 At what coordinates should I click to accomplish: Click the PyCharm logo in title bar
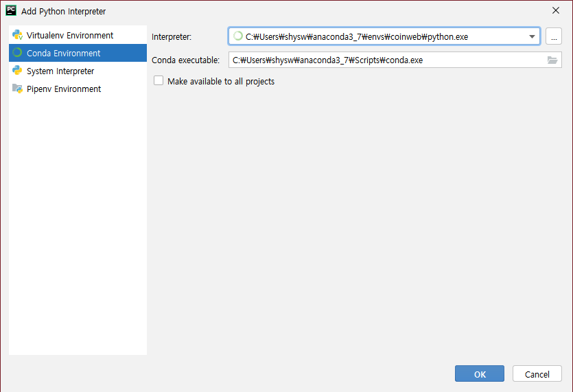pos(11,10)
